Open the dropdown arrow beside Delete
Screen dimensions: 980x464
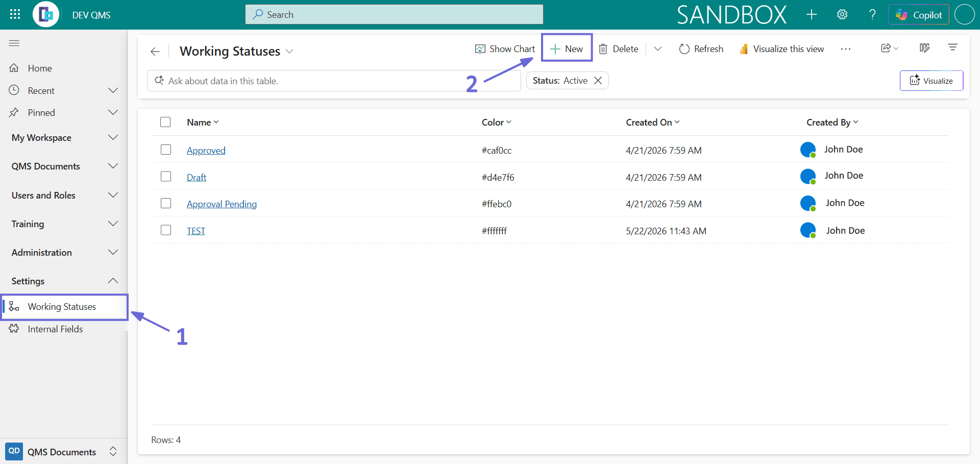click(x=658, y=49)
